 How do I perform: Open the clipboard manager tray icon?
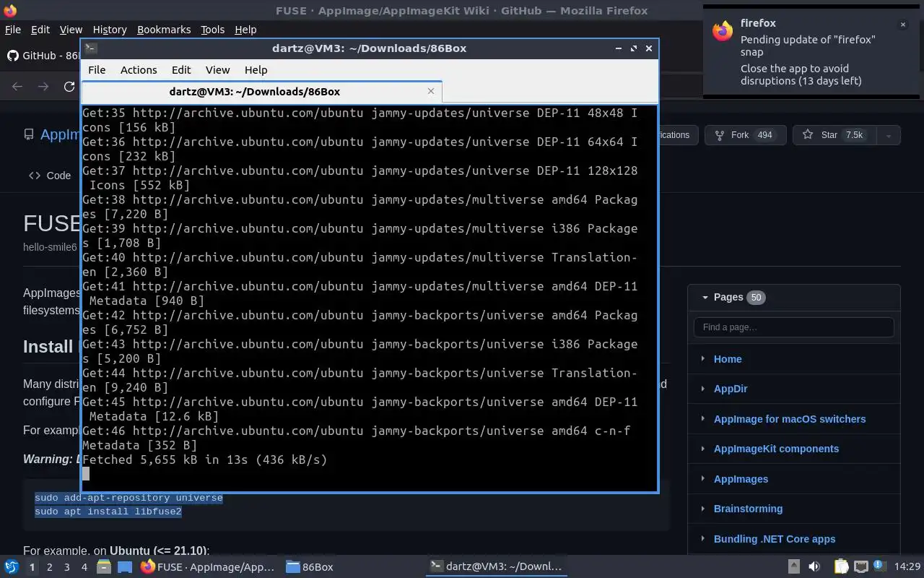click(x=841, y=567)
